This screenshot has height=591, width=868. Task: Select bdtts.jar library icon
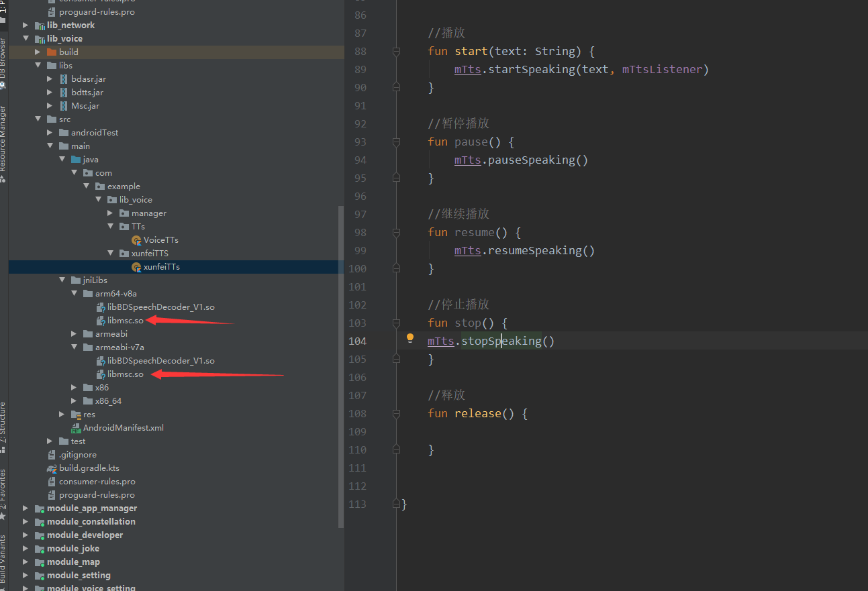(64, 92)
